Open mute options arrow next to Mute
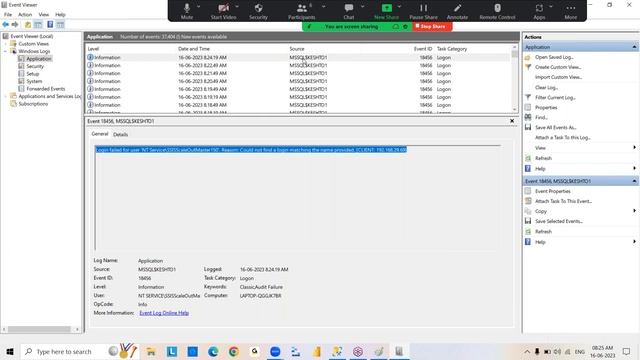The height and width of the screenshot is (360, 640). click(198, 7)
